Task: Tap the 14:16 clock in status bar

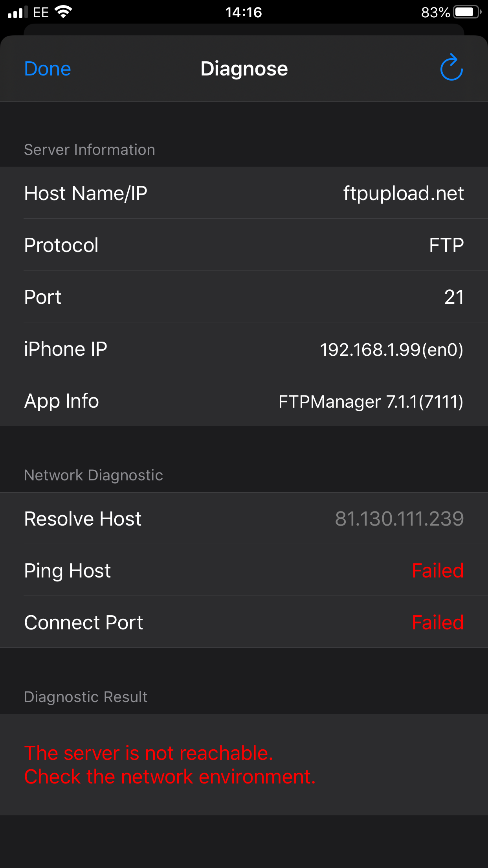Action: point(244,12)
